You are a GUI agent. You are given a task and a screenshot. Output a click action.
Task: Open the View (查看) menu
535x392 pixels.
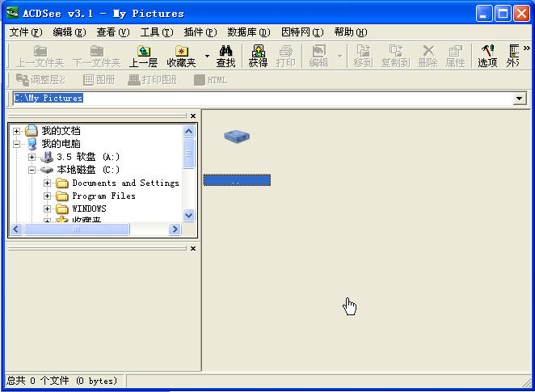[x=113, y=32]
